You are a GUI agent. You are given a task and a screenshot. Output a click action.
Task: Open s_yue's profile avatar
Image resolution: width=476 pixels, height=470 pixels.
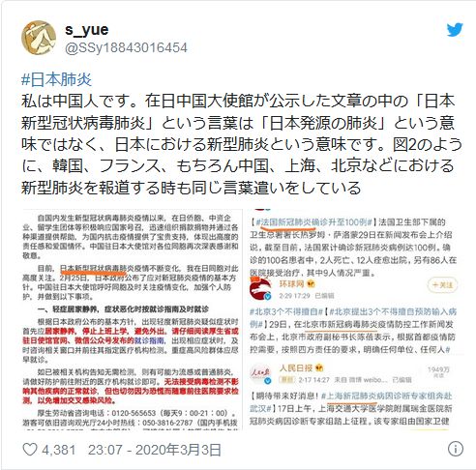(x=39, y=38)
